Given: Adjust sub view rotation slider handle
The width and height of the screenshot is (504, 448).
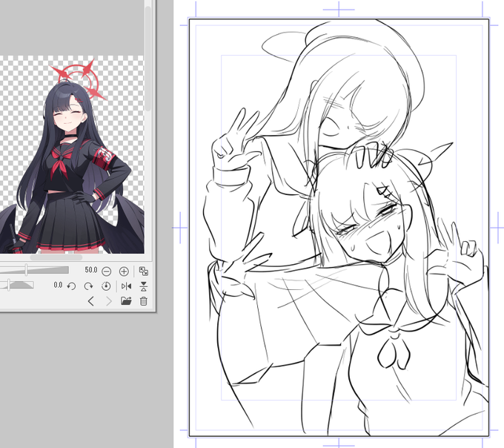Looking at the screenshot, I should pos(9,285).
